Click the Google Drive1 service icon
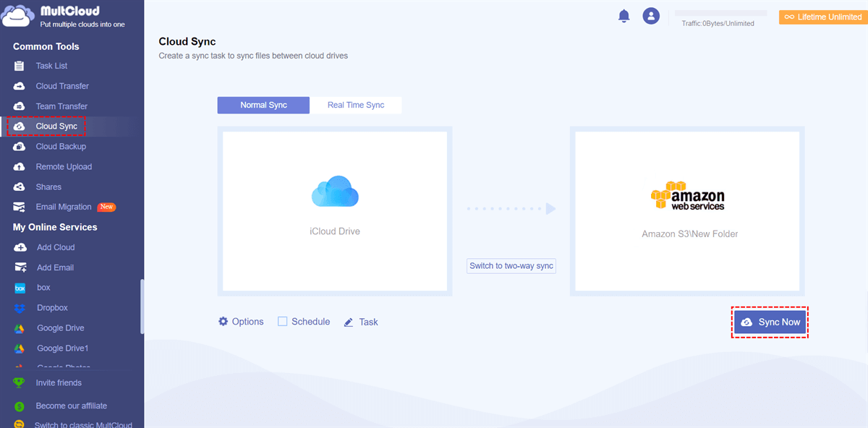Screen dimensions: 868x428 pos(20,348)
